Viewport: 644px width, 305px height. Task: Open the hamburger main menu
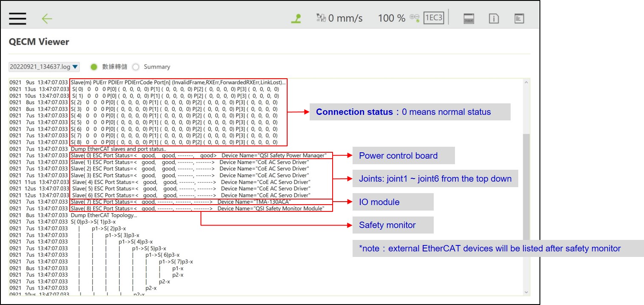(x=17, y=18)
